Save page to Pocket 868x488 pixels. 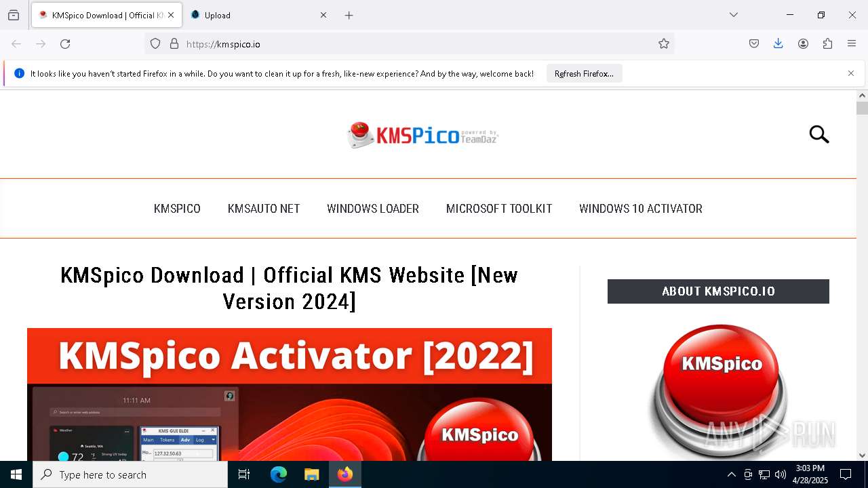tap(754, 43)
